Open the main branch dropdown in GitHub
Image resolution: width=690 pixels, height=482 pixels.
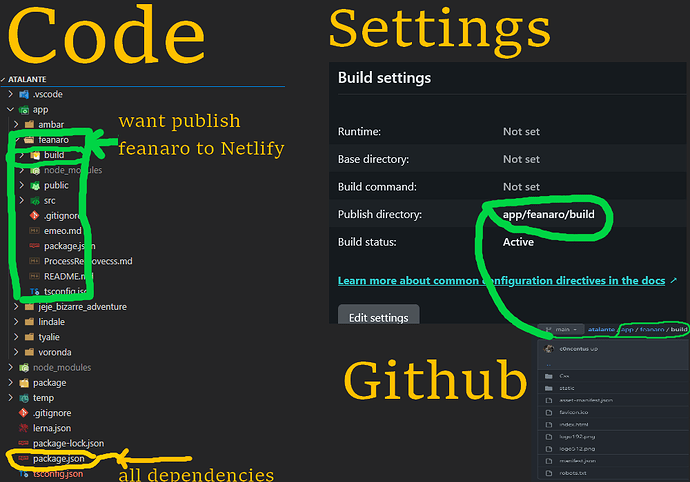tap(561, 329)
